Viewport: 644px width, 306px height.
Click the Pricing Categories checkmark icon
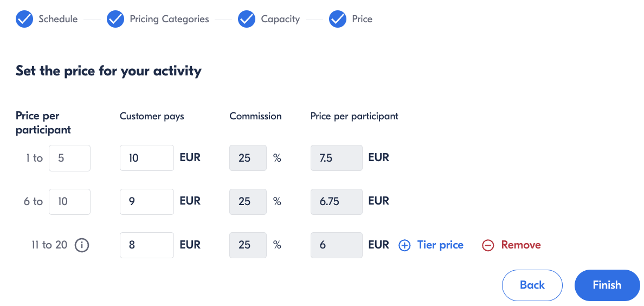click(115, 19)
